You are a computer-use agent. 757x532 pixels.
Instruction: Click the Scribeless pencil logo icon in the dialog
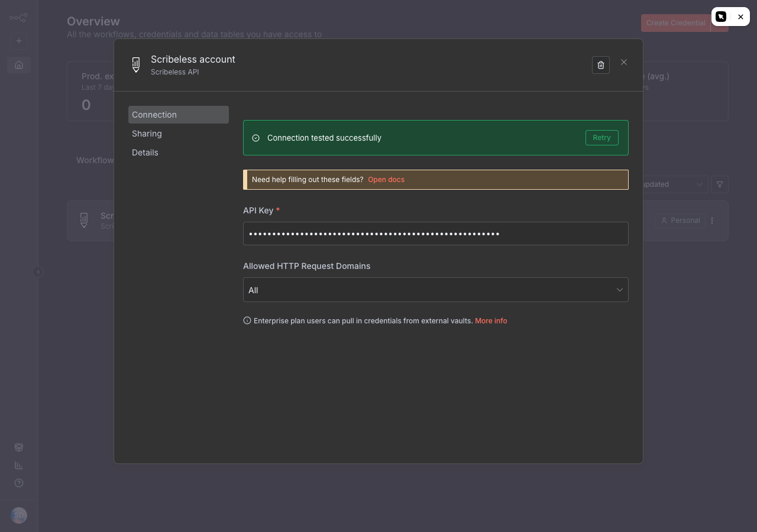[x=136, y=65]
